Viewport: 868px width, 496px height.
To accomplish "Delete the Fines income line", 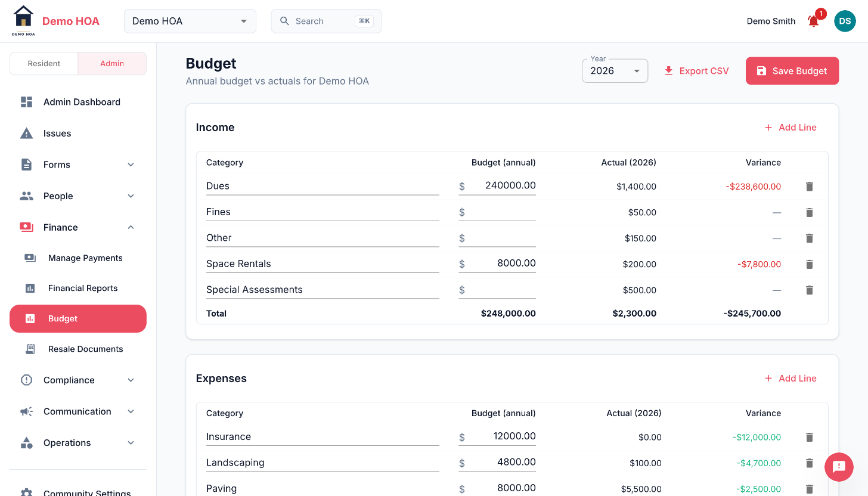I will pos(810,212).
